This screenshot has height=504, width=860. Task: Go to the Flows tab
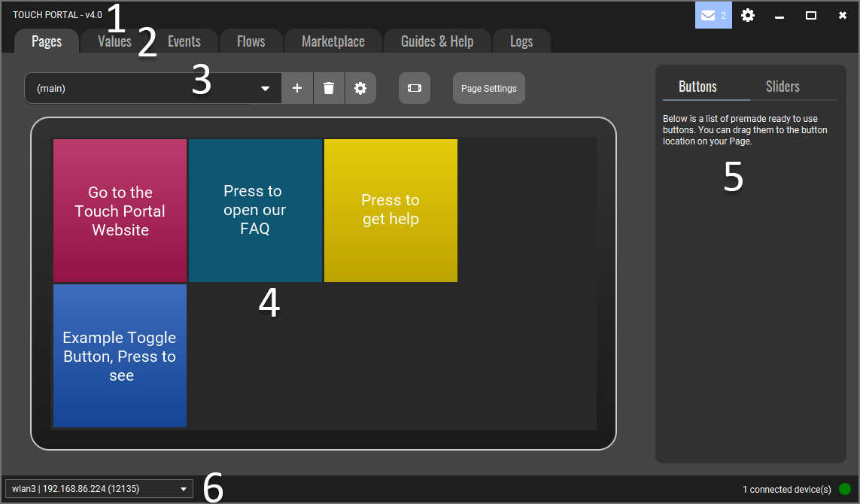click(x=251, y=41)
